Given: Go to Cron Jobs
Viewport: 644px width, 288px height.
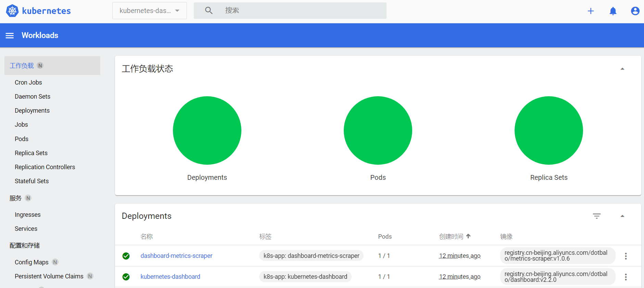Looking at the screenshot, I should [28, 83].
